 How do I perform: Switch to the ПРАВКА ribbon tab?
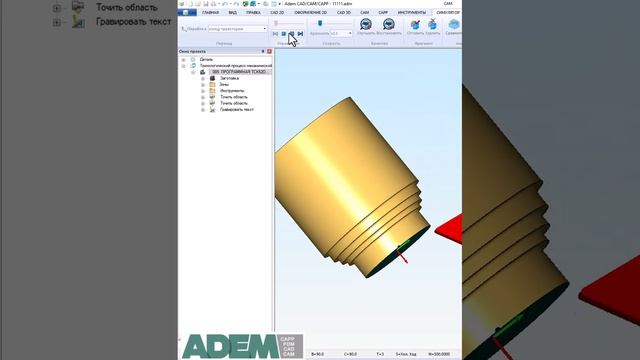253,13
